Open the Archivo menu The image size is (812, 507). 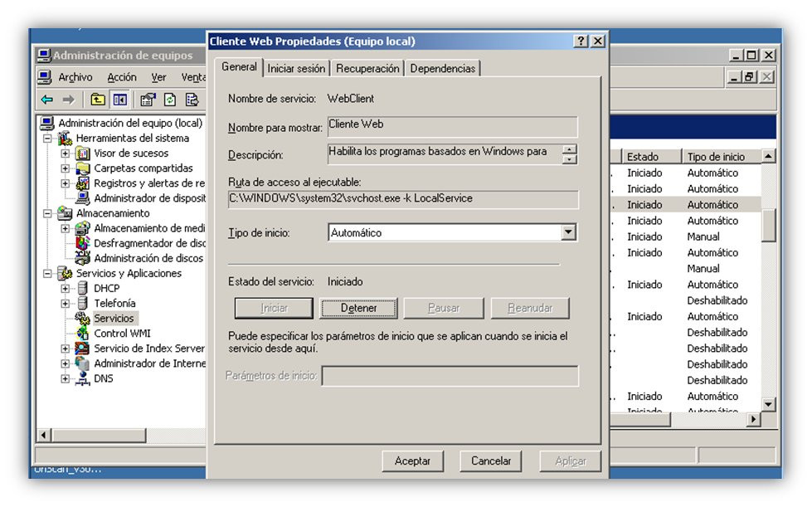coord(75,77)
